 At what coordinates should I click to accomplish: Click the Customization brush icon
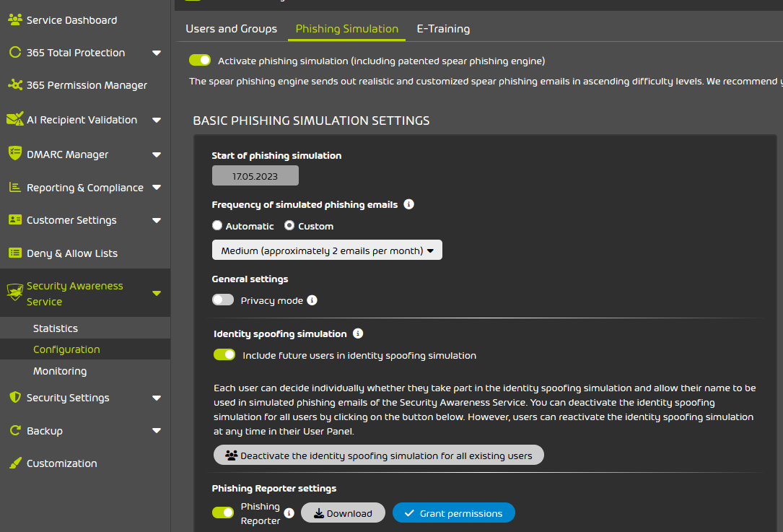(15, 463)
